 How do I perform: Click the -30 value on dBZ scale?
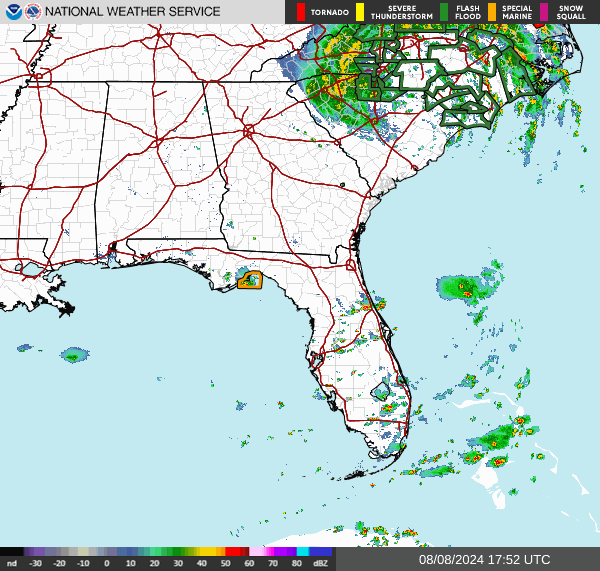35,563
